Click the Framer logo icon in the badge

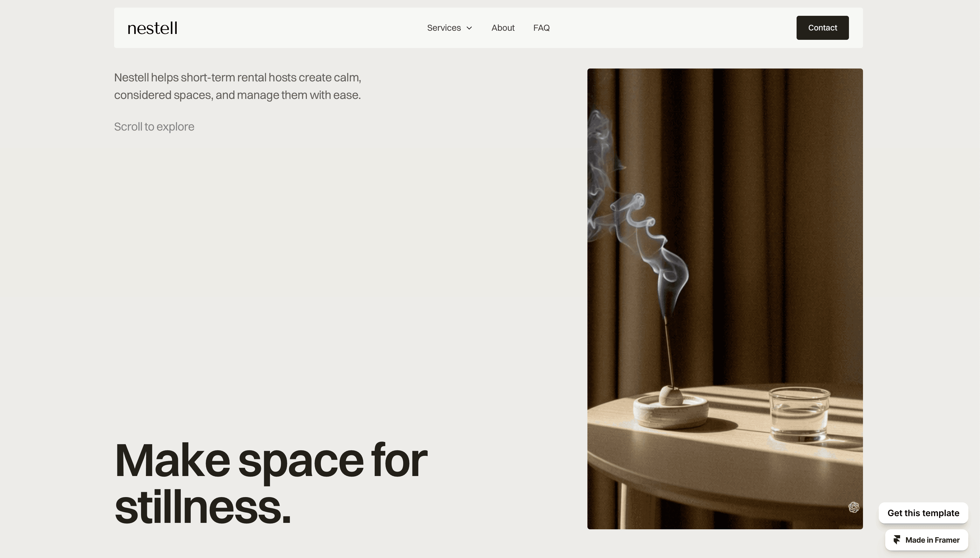[x=897, y=540]
